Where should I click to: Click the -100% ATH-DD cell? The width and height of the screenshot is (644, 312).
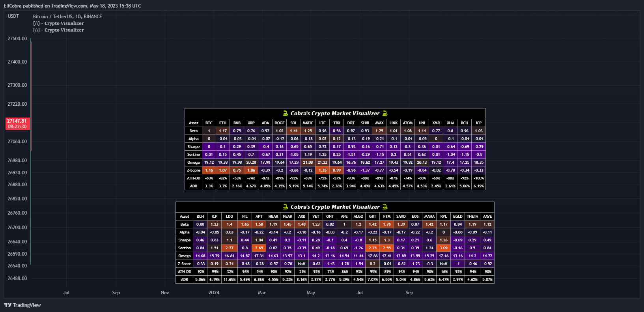pos(479,178)
